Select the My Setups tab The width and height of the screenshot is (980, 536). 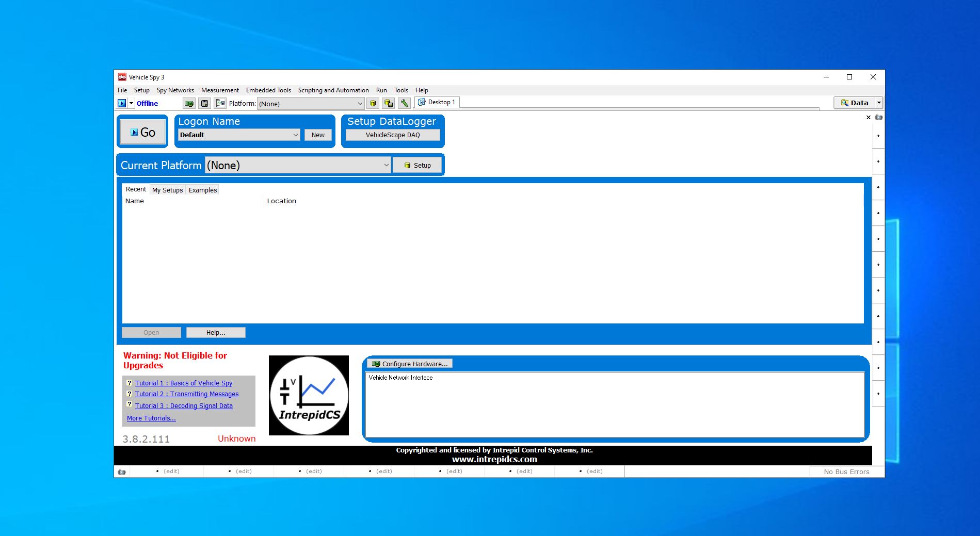point(167,190)
